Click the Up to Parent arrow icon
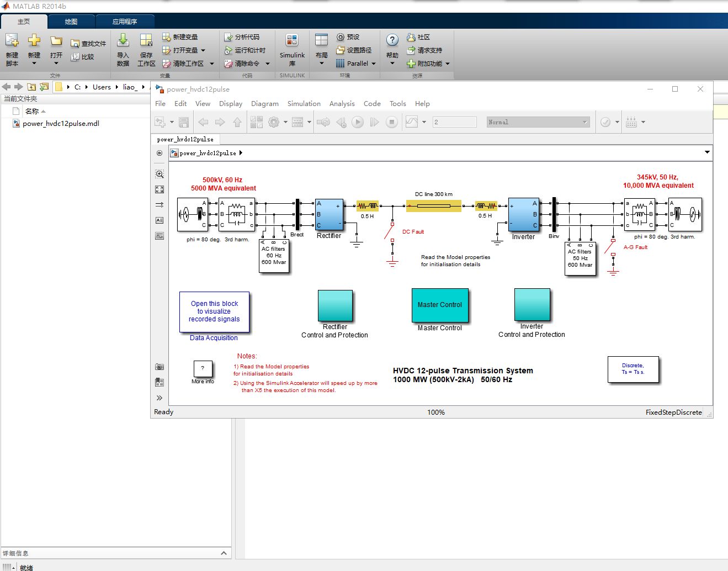 point(237,122)
